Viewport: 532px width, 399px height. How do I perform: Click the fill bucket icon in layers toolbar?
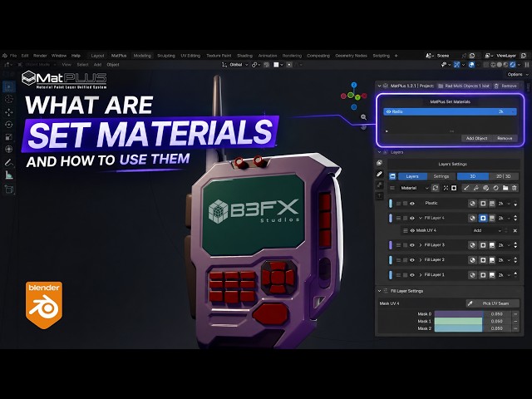476,188
